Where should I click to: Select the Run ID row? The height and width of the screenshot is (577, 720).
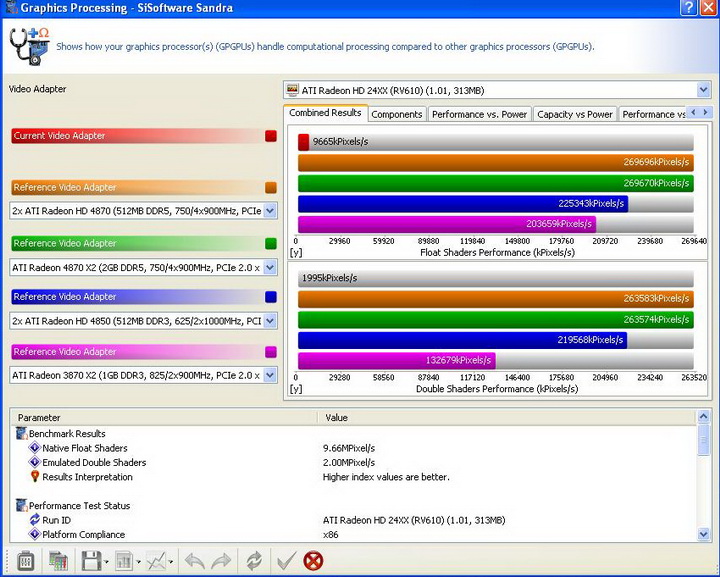[353, 520]
